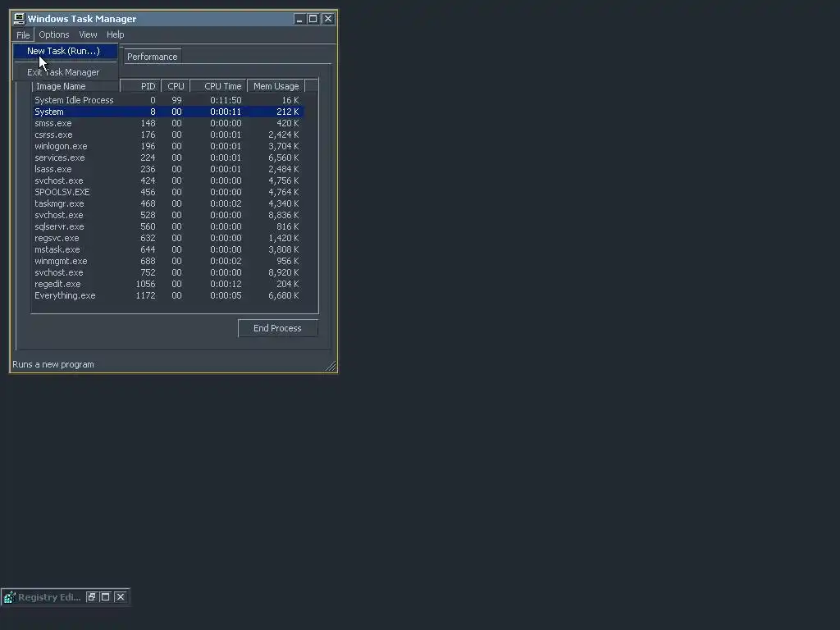Click the Task Manager title bar icon
840x630 pixels.
pyautogui.click(x=20, y=19)
